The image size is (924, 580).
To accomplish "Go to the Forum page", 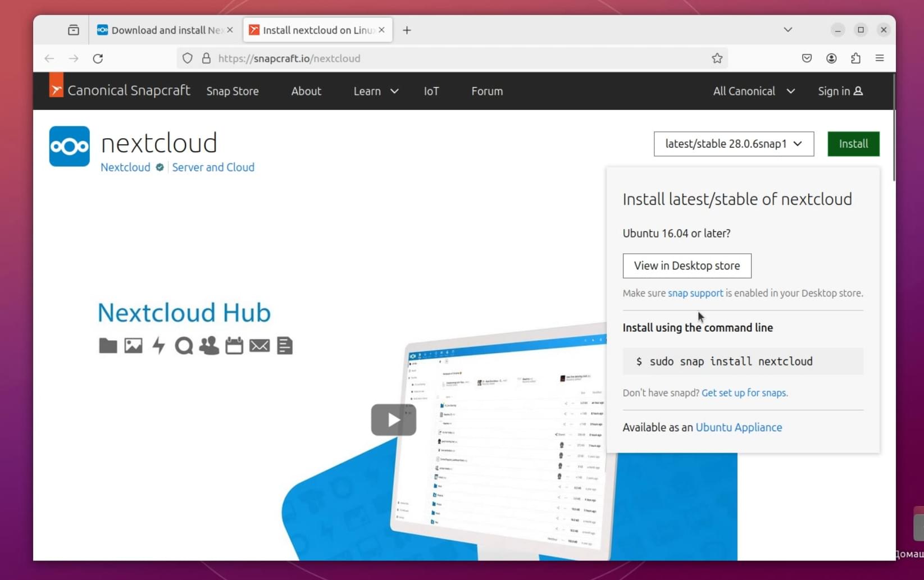I will 487,91.
